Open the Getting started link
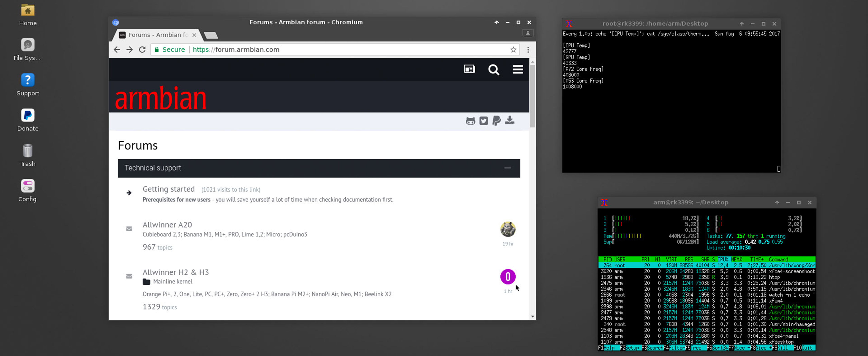Viewport: 868px width, 356px height. 168,189
